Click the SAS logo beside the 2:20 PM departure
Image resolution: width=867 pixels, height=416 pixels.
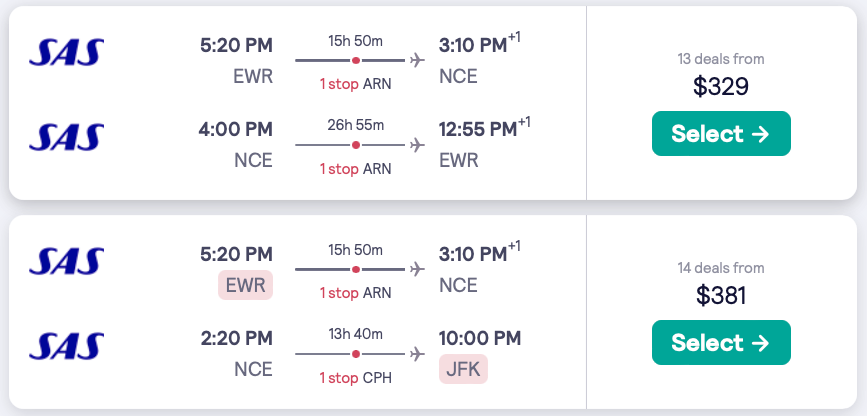pyautogui.click(x=66, y=346)
